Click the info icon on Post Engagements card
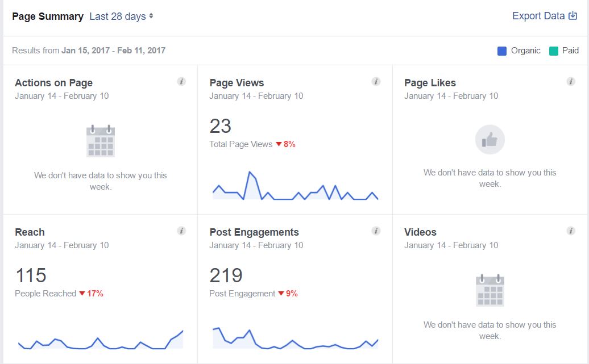The height and width of the screenshot is (364, 589). [x=376, y=231]
